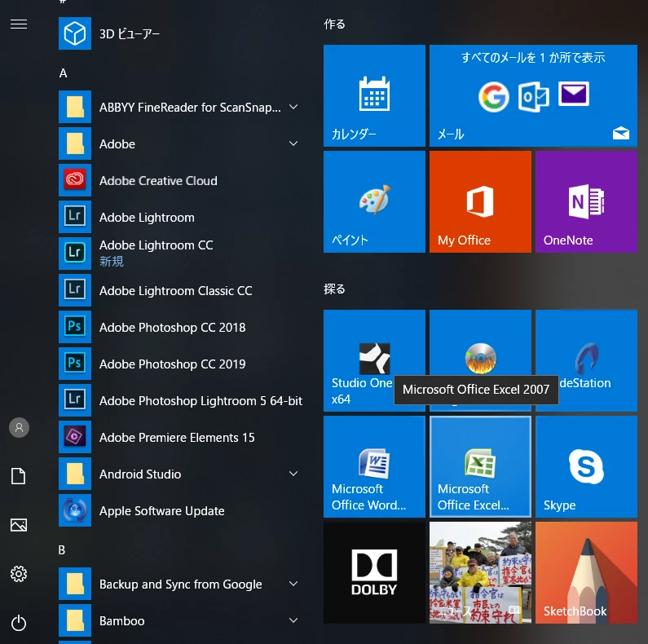Open Adobe Lightroom CC marked 新規
This screenshot has width=648, height=644.
coord(182,254)
